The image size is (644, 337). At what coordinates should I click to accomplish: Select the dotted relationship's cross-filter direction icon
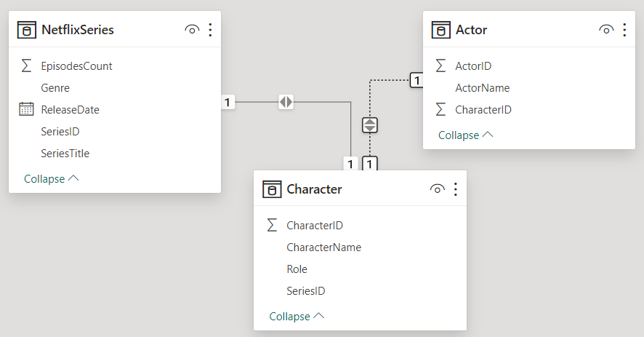[x=370, y=124]
